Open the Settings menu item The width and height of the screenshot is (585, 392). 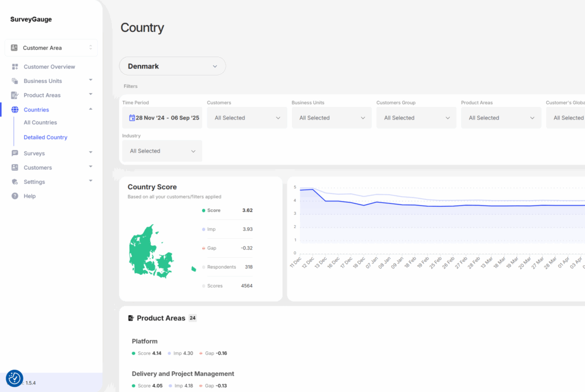(34, 182)
